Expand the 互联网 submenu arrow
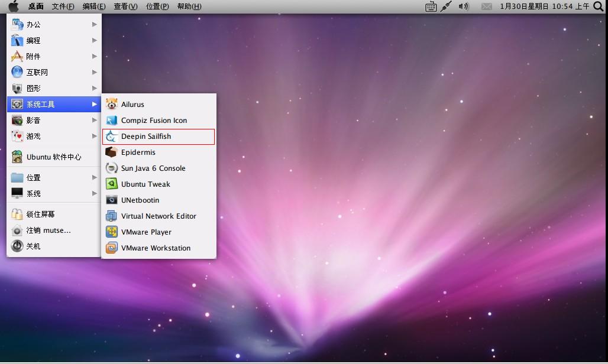 click(94, 72)
